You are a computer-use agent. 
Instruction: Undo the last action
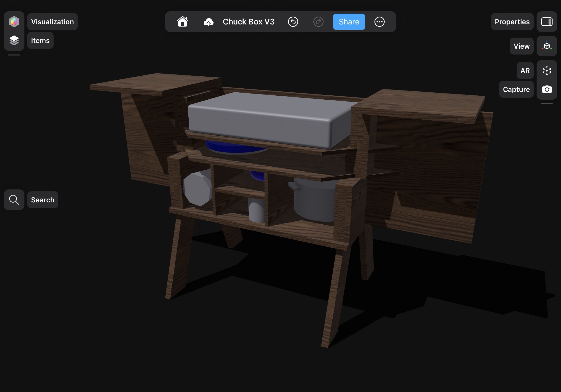pos(293,22)
